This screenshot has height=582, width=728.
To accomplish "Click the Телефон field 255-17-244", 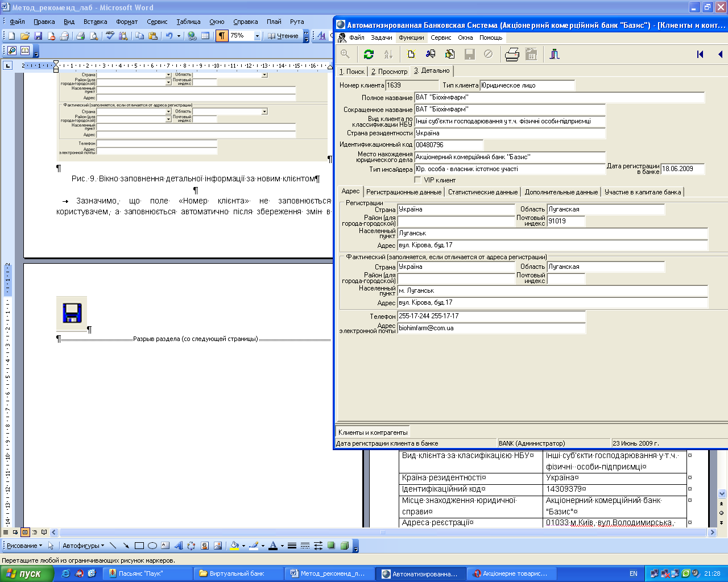I will coord(491,316).
